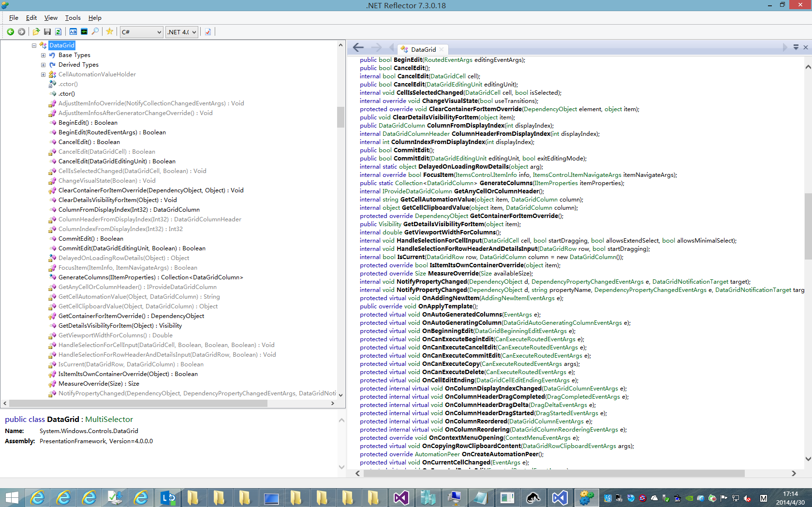Close the code panel with top-right x
The image size is (812, 507).
(806, 47)
